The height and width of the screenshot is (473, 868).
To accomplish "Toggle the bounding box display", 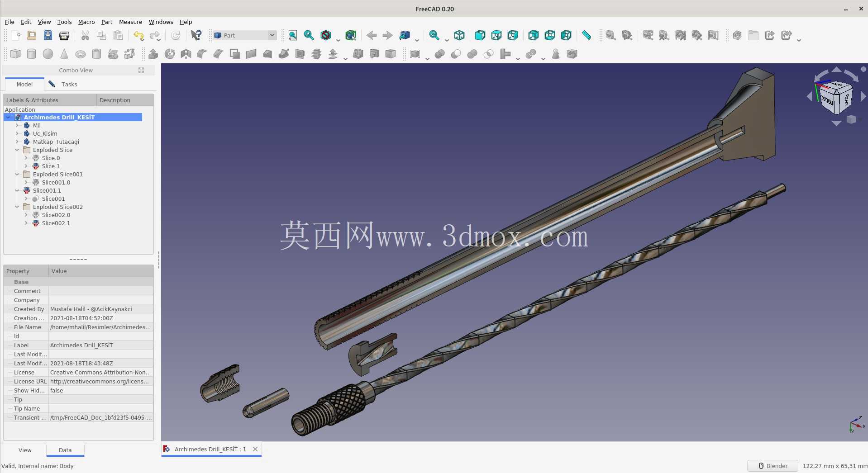I will [351, 35].
